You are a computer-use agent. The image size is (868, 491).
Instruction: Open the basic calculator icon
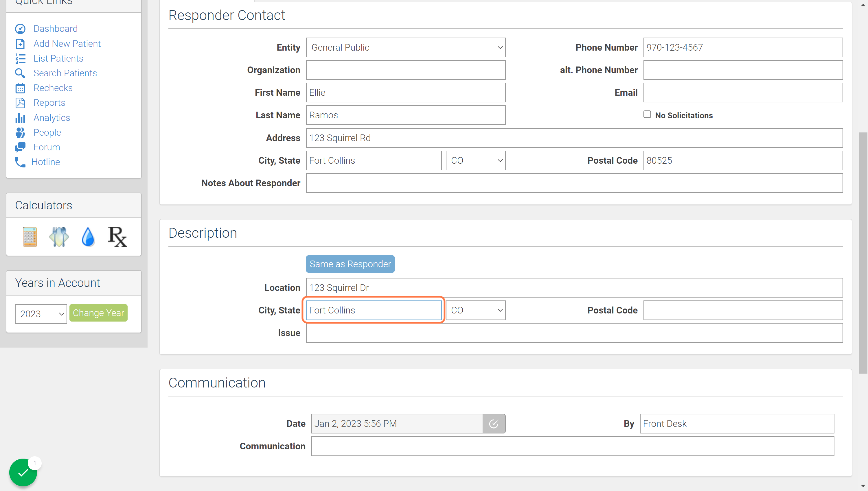point(30,237)
